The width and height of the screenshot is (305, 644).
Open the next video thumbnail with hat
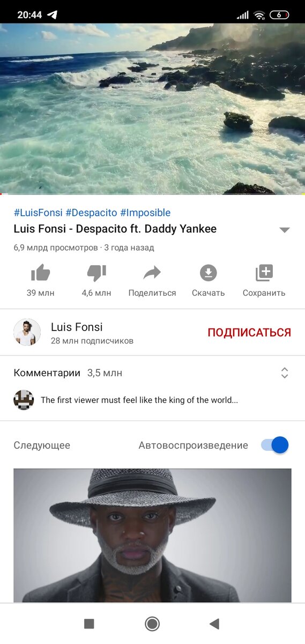(152, 536)
